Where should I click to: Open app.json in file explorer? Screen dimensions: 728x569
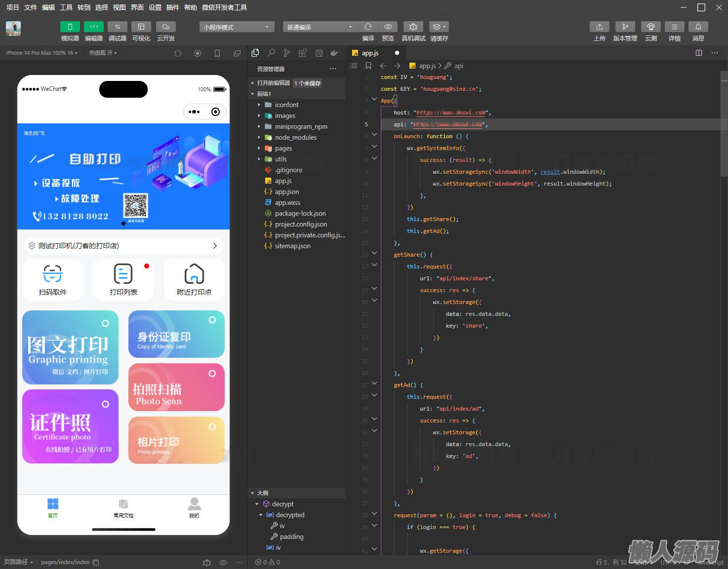(x=286, y=191)
